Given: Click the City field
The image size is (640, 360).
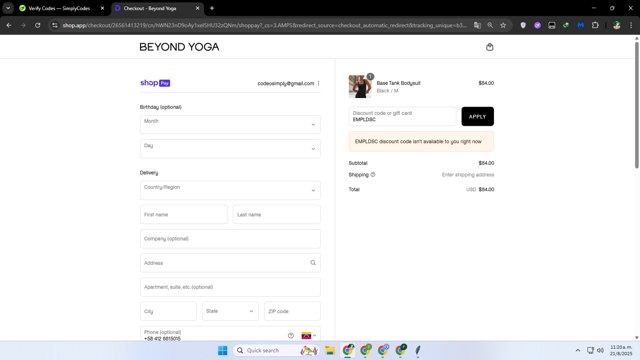Looking at the screenshot, I should click(x=168, y=311).
